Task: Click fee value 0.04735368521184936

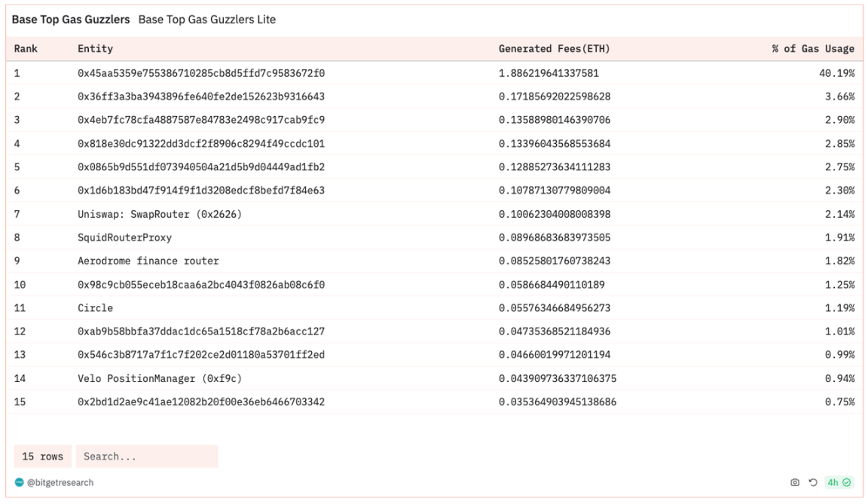Action: (x=555, y=331)
